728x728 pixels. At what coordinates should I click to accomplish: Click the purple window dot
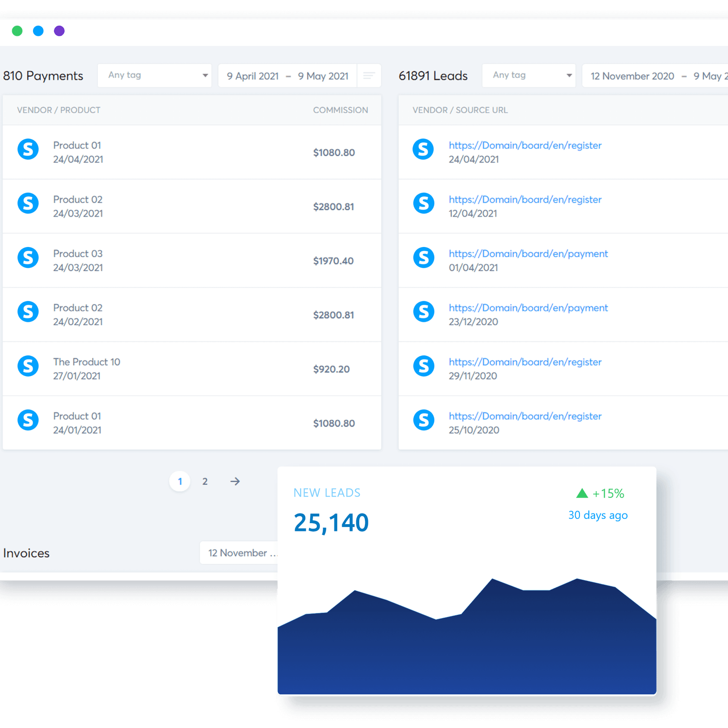tap(59, 31)
